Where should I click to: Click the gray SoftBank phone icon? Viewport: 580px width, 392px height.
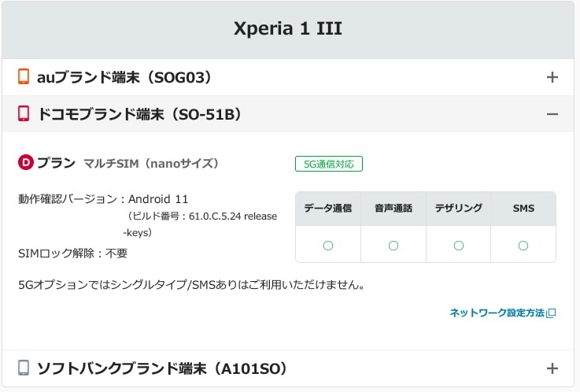point(24,368)
